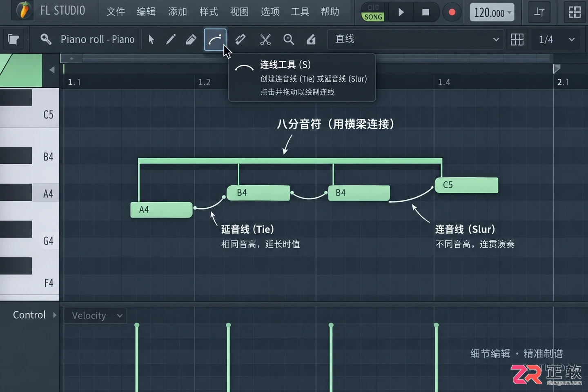
Task: Start playback with the Play button
Action: (x=401, y=12)
